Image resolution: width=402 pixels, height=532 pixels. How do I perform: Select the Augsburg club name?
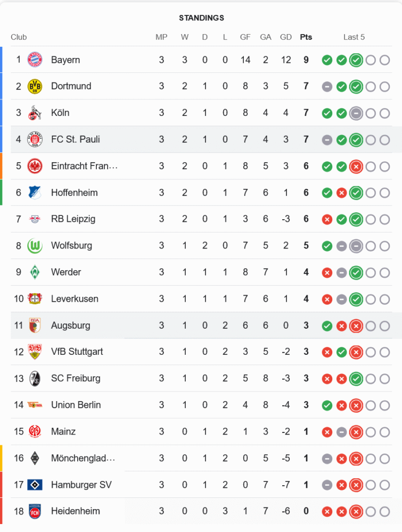tap(70, 326)
